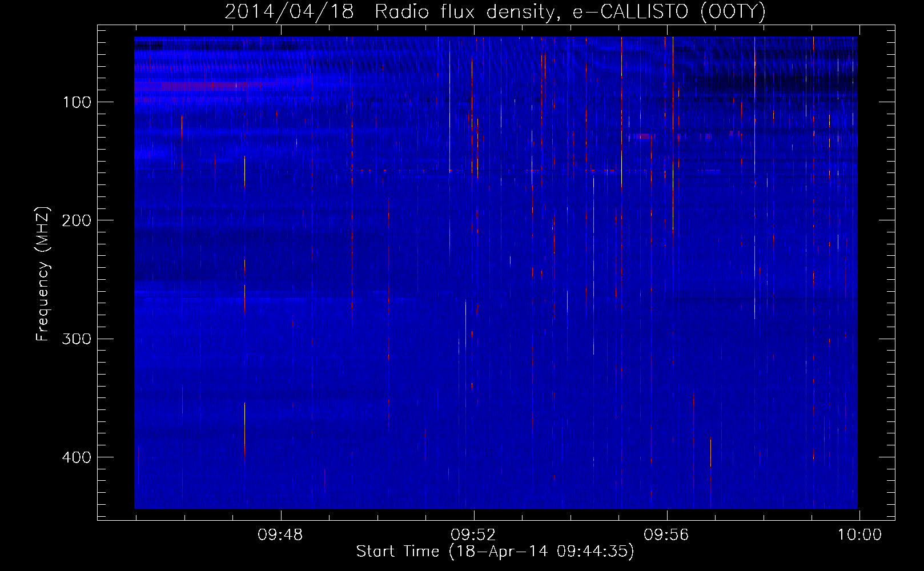Click the "09:52" time tick label
The width and height of the screenshot is (924, 571).
point(473,535)
